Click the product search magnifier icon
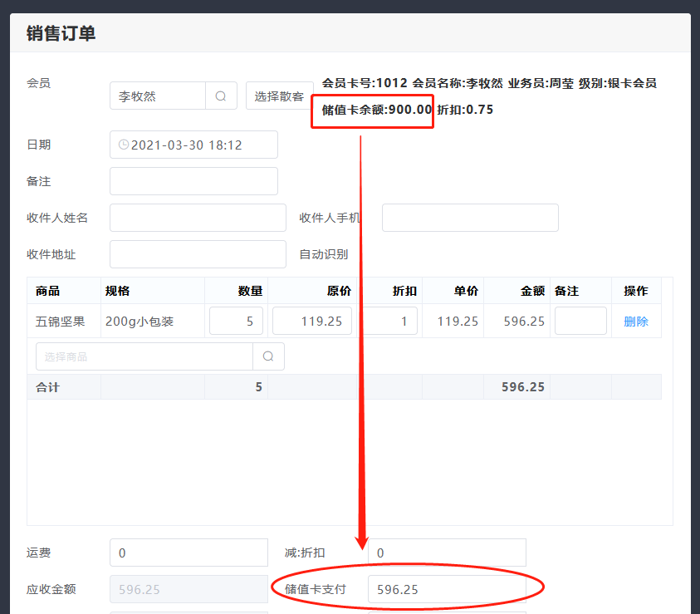 (x=268, y=356)
